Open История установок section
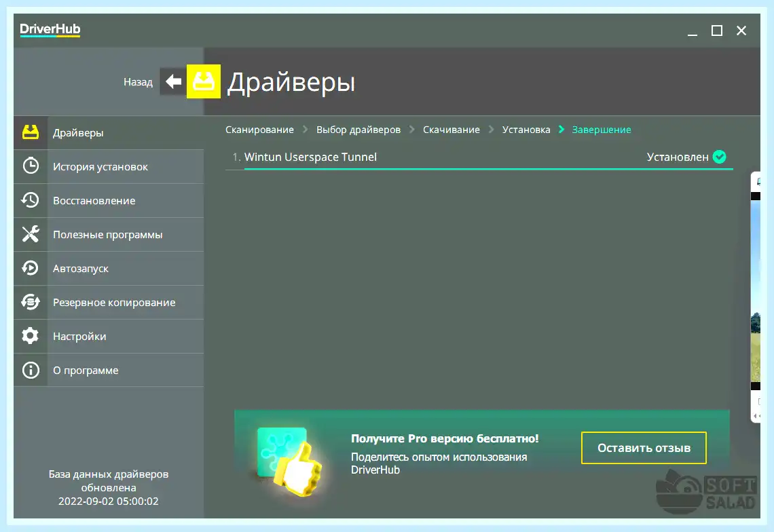Image resolution: width=774 pixels, height=532 pixels. pos(109,167)
